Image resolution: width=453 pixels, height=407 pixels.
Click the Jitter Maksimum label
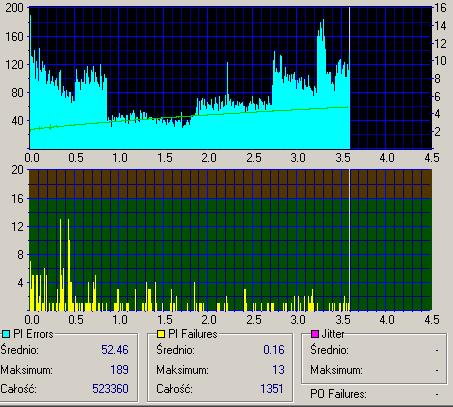tap(336, 370)
